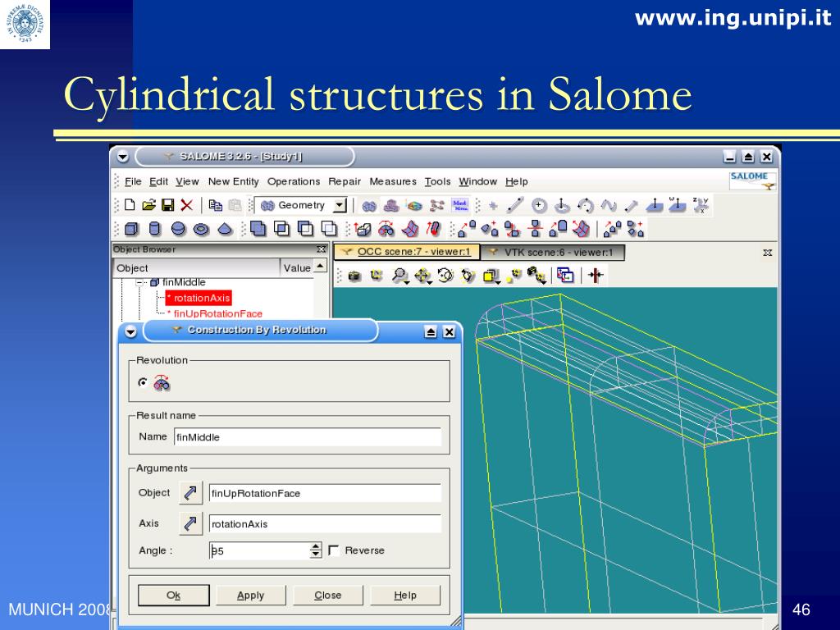The width and height of the screenshot is (840, 630).
Task: Click the Create Torus primitive icon
Action: pos(201,230)
